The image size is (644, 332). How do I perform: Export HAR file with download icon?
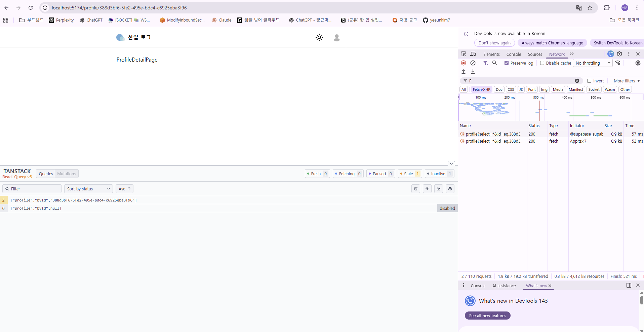coord(473,72)
